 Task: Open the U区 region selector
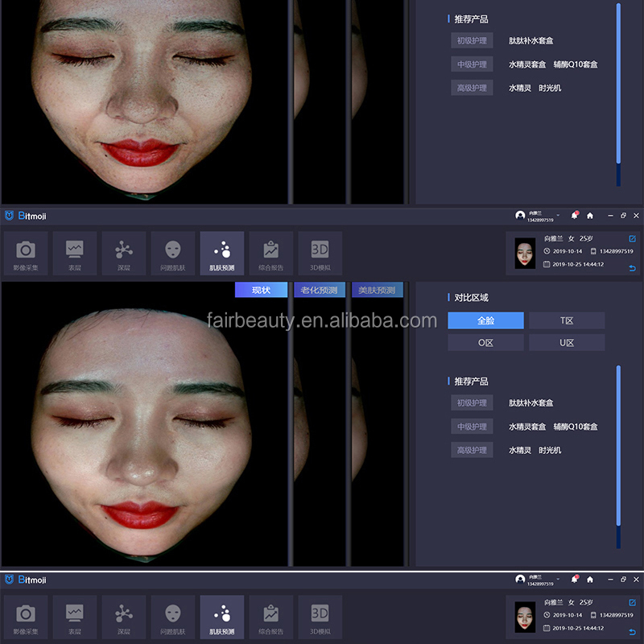click(566, 342)
